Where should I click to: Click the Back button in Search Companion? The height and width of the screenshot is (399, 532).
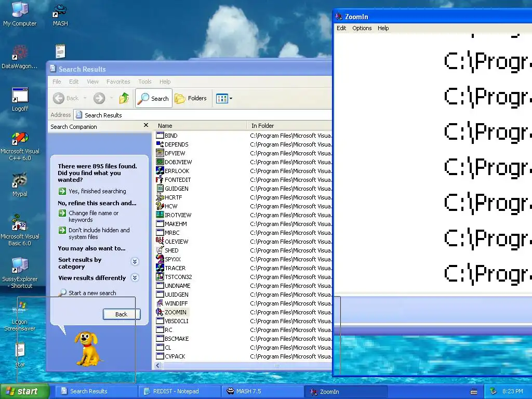pos(122,314)
